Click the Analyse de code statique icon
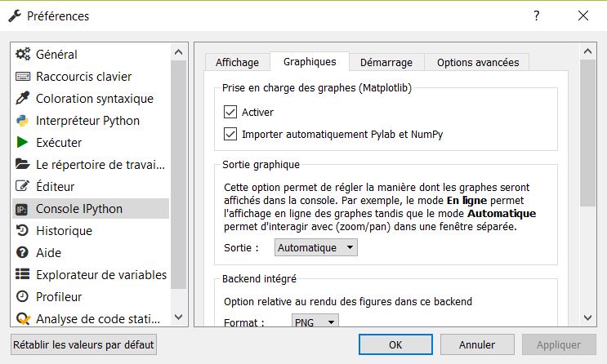This screenshot has width=607, height=364. [23, 319]
